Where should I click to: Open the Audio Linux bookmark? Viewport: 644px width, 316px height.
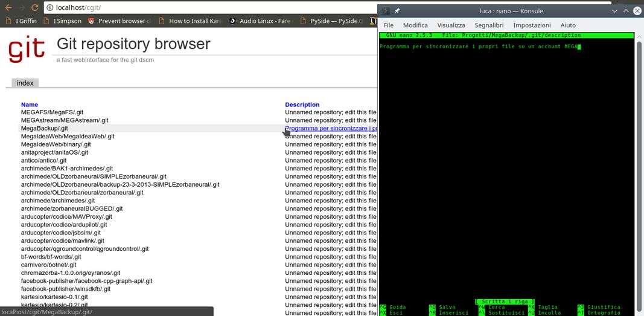(264, 21)
